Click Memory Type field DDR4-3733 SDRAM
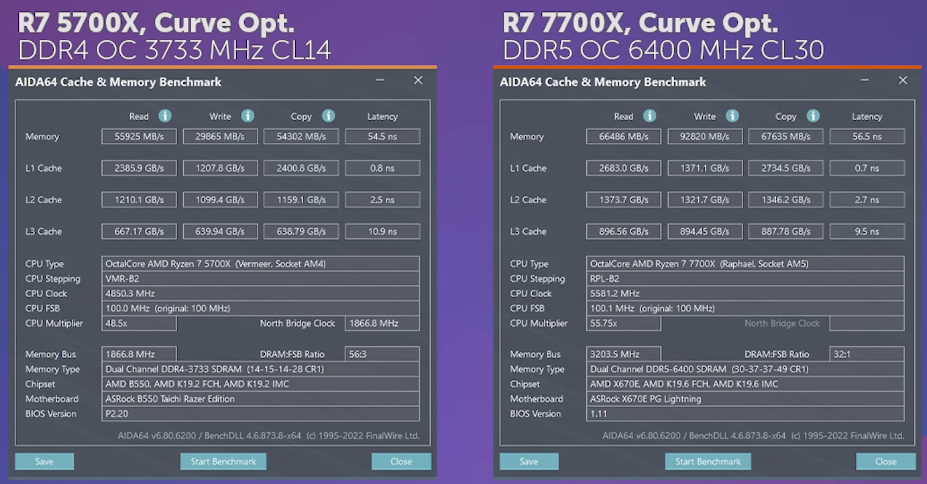Viewport: 927px width, 484px height. coord(261,369)
